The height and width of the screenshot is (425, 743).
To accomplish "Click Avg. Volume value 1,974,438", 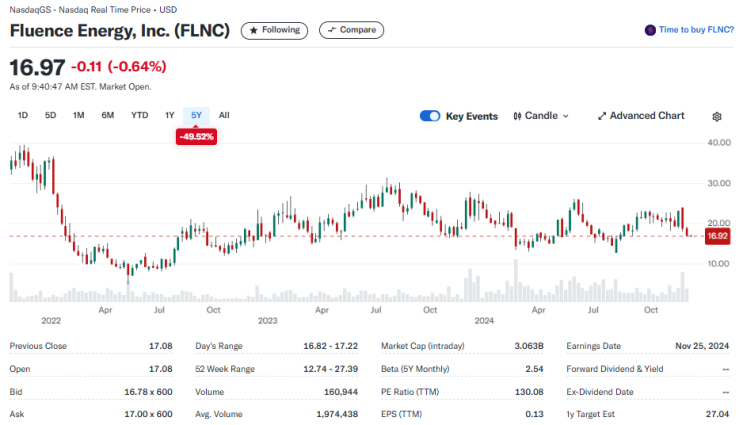I will 337,414.
